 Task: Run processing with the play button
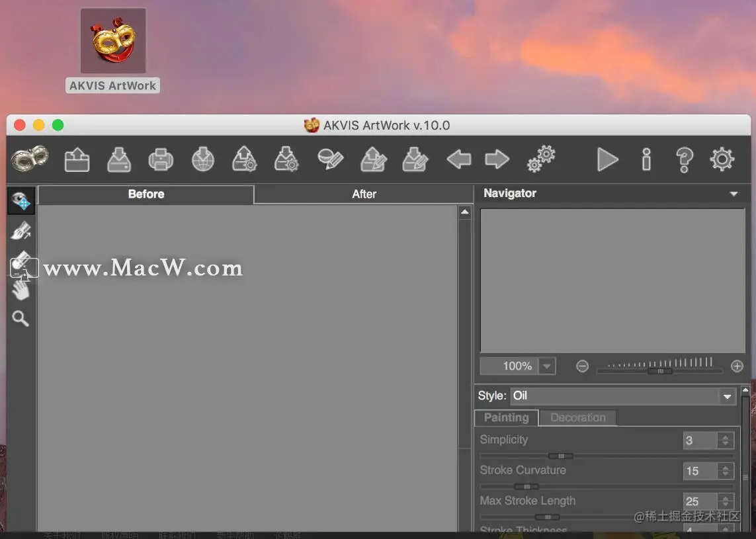(607, 159)
